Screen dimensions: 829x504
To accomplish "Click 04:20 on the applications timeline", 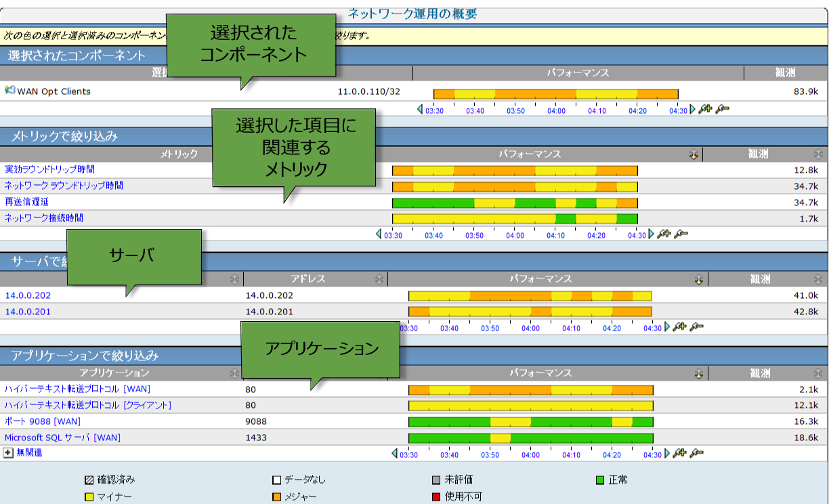I will tap(612, 455).
